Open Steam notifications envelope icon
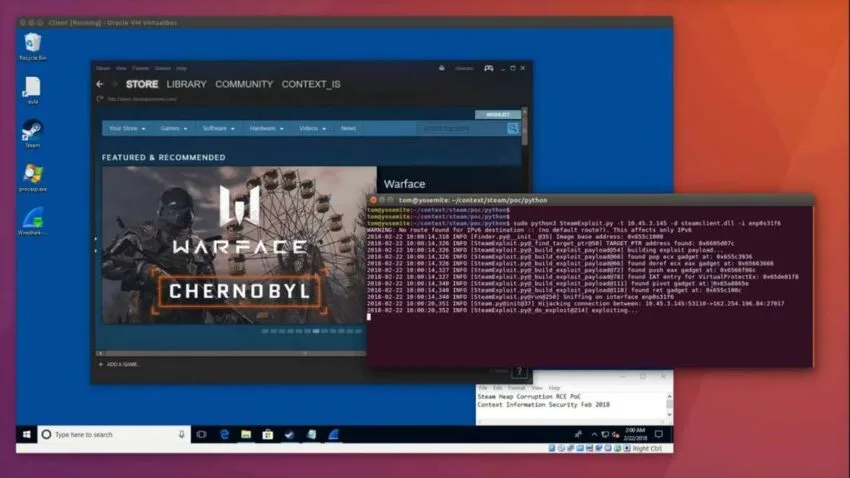Image resolution: width=850 pixels, height=478 pixels. (x=442, y=68)
